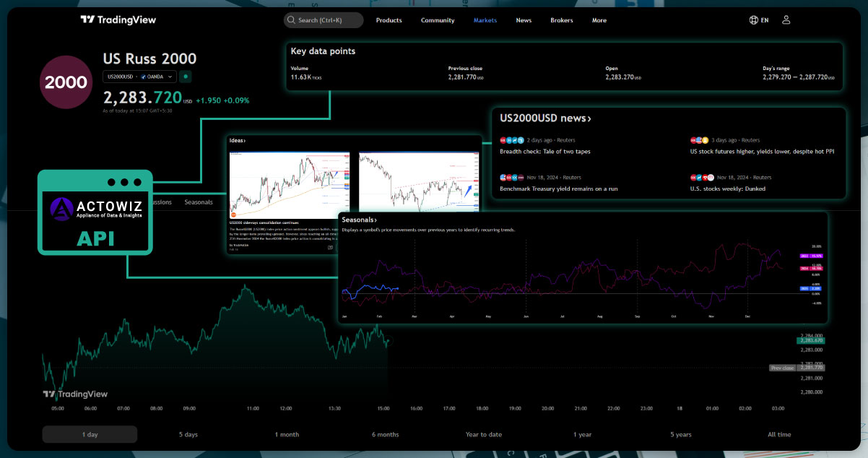The width and height of the screenshot is (868, 458).
Task: Click the Open 2,283.270 value
Action: (x=623, y=77)
